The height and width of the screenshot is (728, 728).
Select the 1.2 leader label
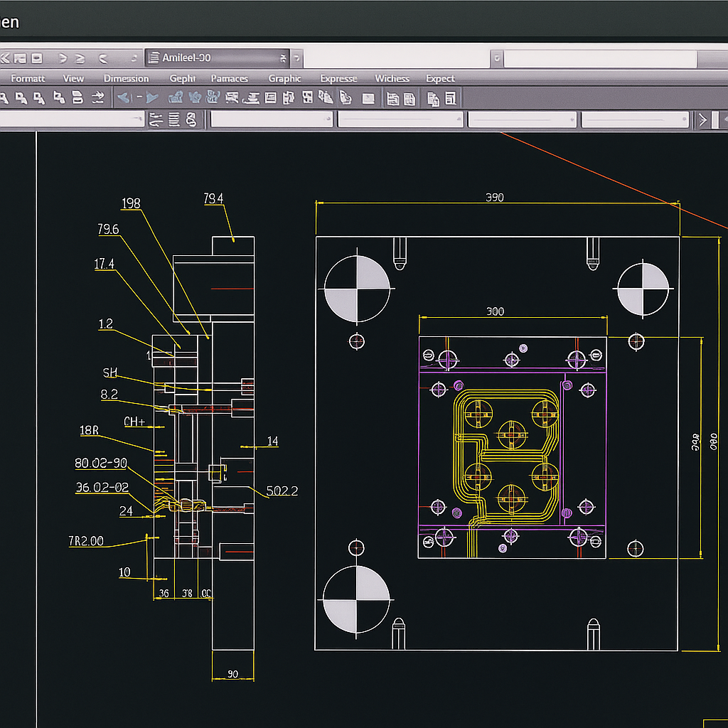(x=105, y=323)
